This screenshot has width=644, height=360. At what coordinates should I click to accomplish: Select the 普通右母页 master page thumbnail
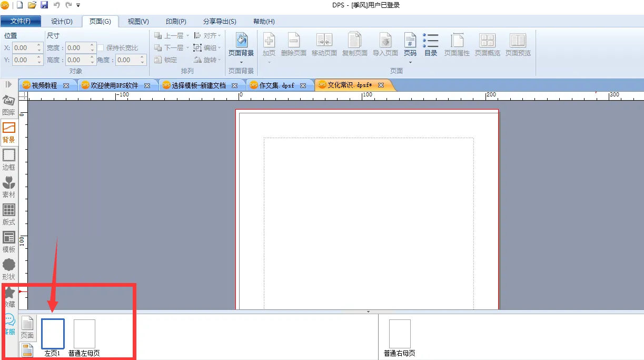coord(400,334)
